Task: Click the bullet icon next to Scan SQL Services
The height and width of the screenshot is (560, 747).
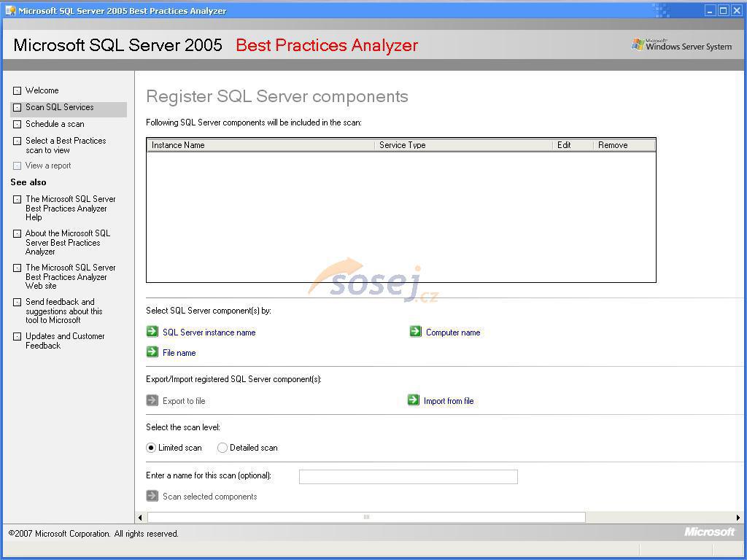Action: 18,108
